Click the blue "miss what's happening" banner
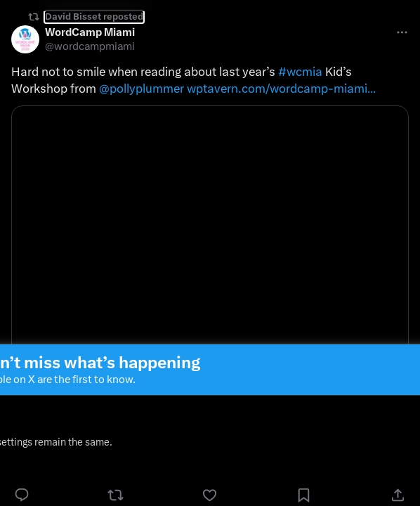 point(210,370)
